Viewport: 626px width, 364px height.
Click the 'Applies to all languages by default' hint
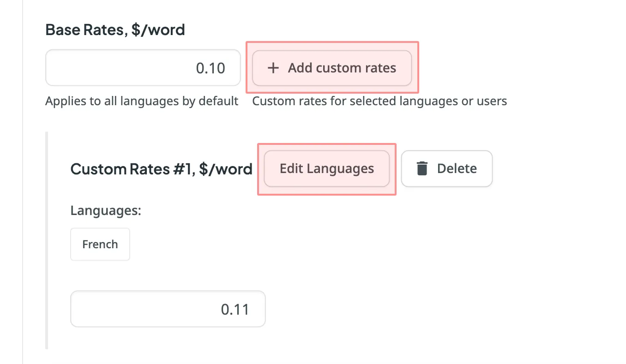pos(142,101)
